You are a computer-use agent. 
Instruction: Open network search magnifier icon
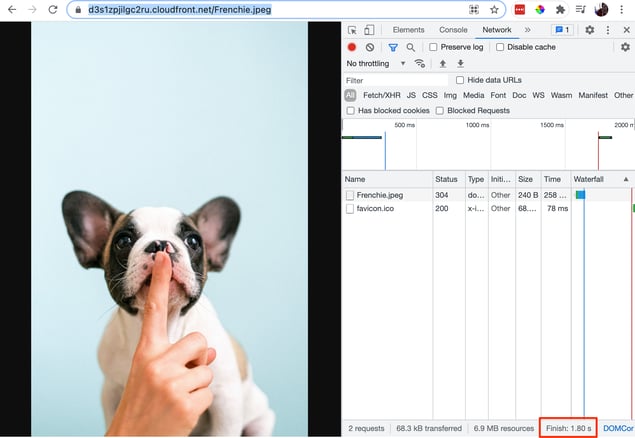(x=411, y=47)
